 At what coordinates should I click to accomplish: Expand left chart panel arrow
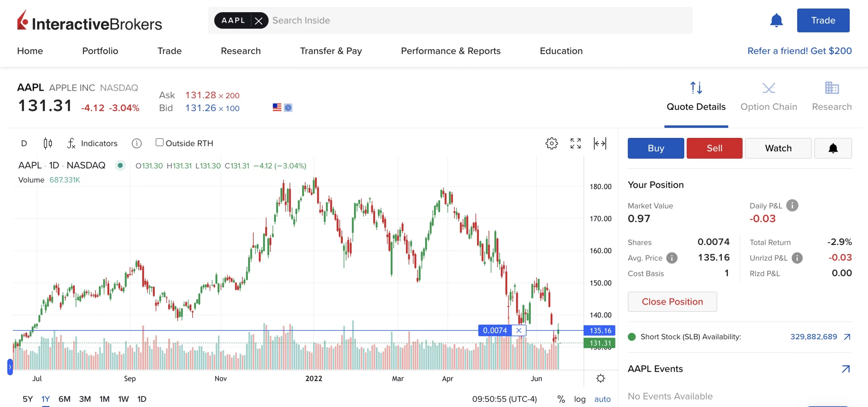coord(10,367)
